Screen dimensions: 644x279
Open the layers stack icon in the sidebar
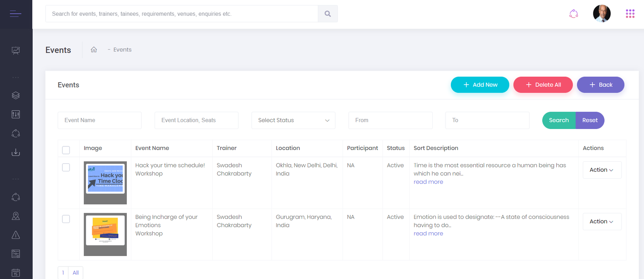point(16,96)
